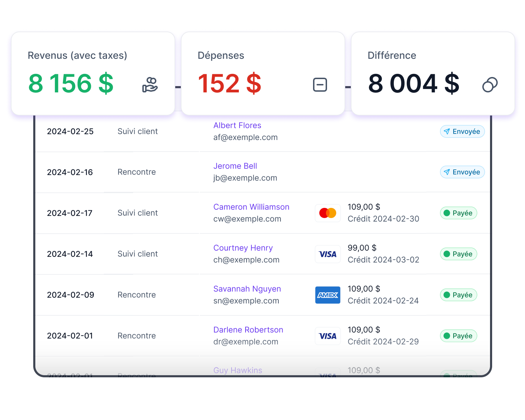This screenshot has height=420, width=525.
Task: Open Albert Flores client profile
Action: pos(237,125)
